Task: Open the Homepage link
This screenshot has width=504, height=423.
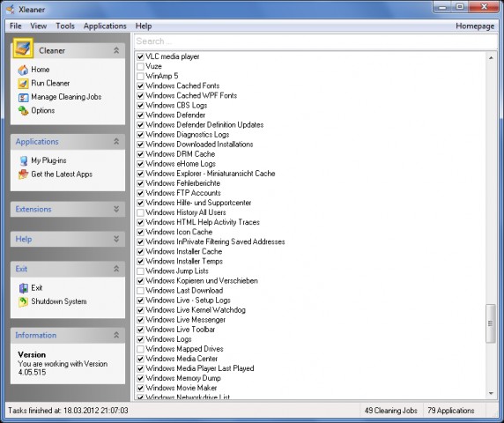Action: 475,26
